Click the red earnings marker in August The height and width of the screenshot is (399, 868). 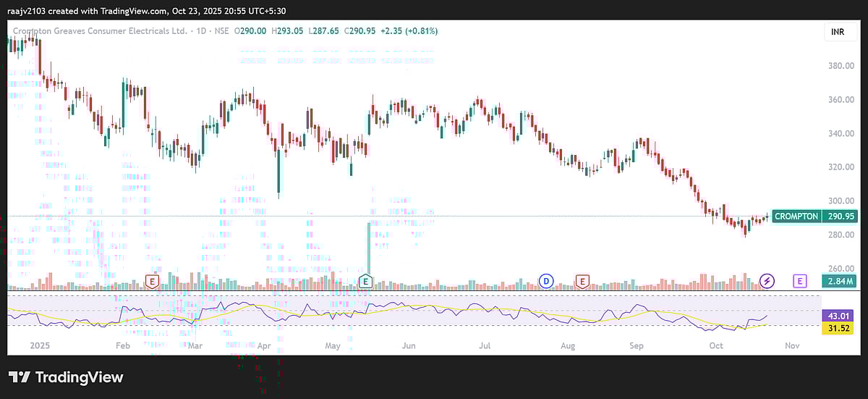coord(581,281)
